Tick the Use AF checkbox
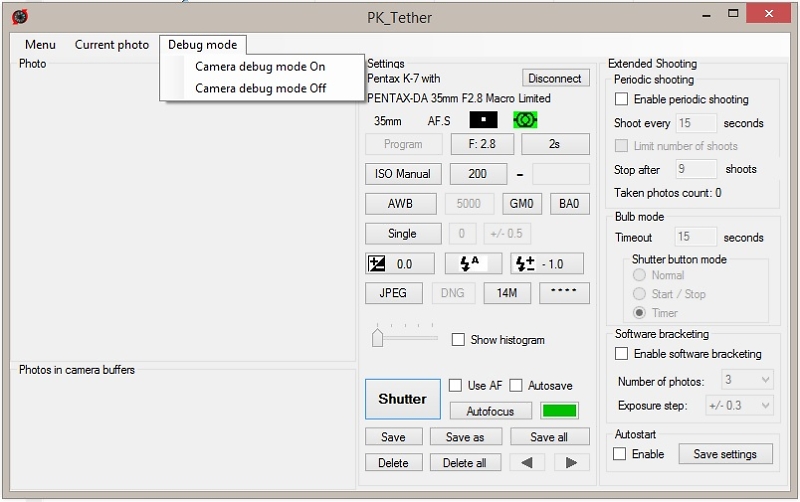The image size is (800, 502). click(455, 386)
